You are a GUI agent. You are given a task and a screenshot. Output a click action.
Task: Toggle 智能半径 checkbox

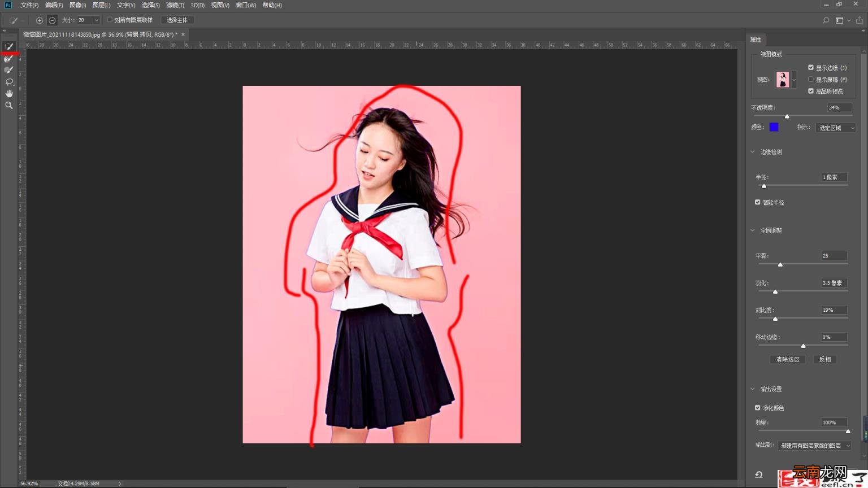[758, 202]
